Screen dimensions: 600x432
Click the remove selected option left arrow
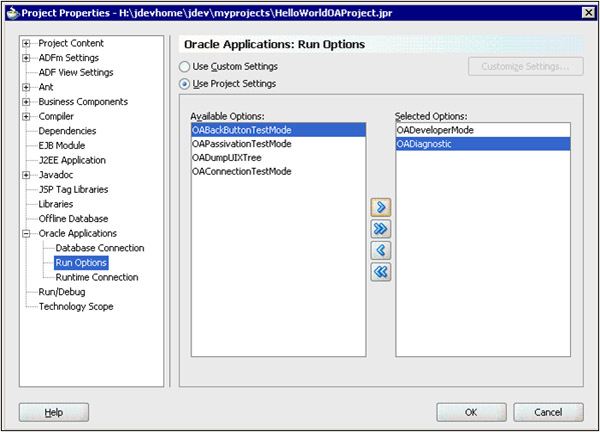(381, 250)
